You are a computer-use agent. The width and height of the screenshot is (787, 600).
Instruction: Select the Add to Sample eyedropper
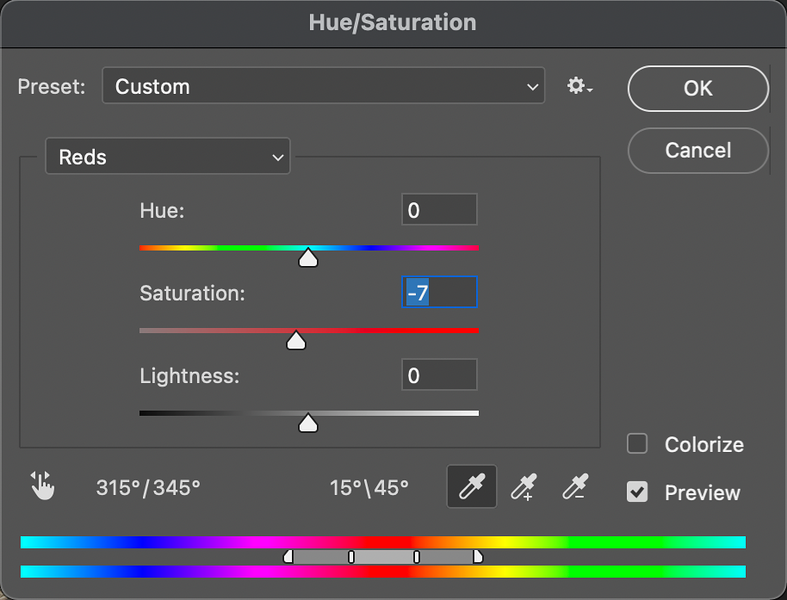click(x=523, y=487)
